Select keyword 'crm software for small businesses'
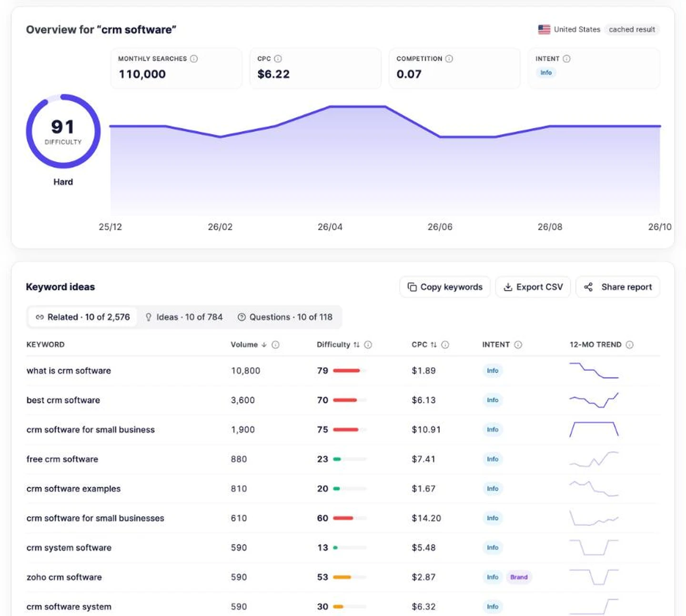 pos(95,518)
